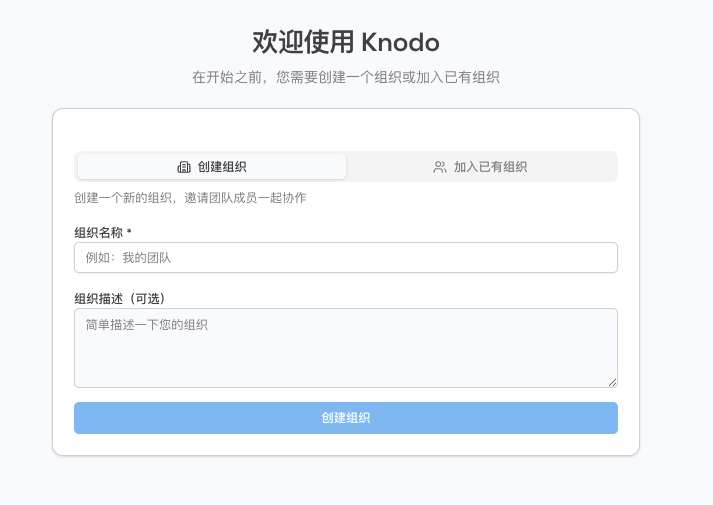Click into the 组织描述 text area
The image size is (713, 505).
pyautogui.click(x=346, y=348)
